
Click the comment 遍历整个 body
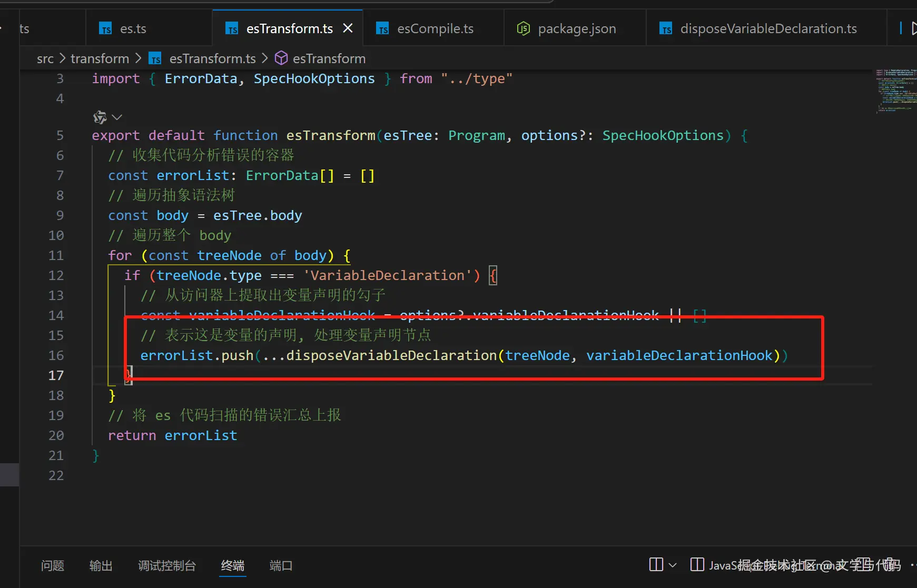(170, 235)
